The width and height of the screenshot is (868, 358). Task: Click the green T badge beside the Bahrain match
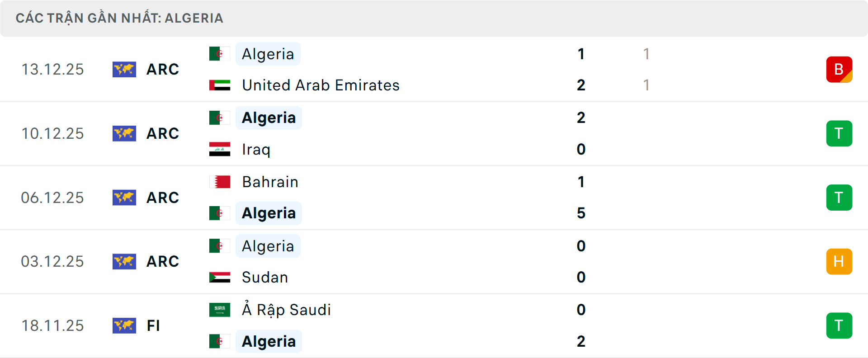[x=839, y=198]
